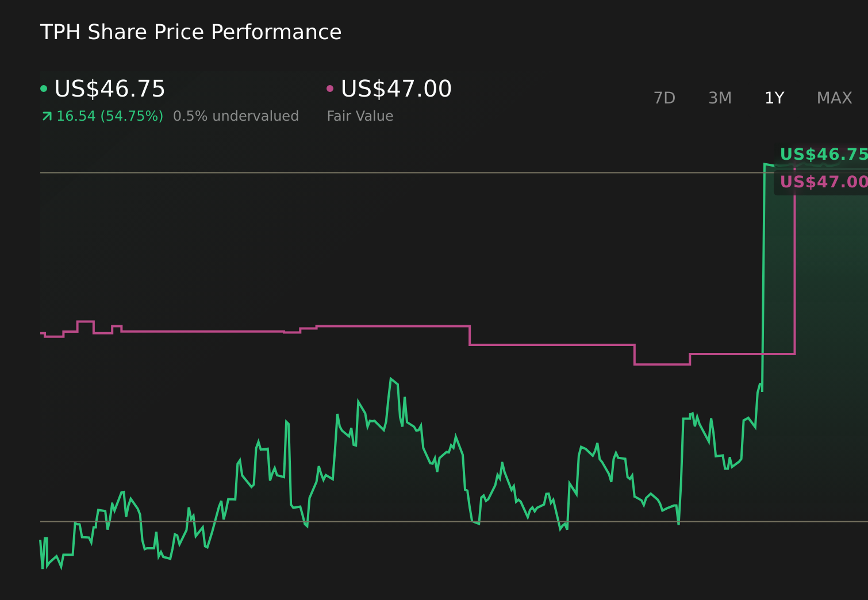The height and width of the screenshot is (600, 868).
Task: Open the 1Y chart view
Action: pyautogui.click(x=774, y=98)
